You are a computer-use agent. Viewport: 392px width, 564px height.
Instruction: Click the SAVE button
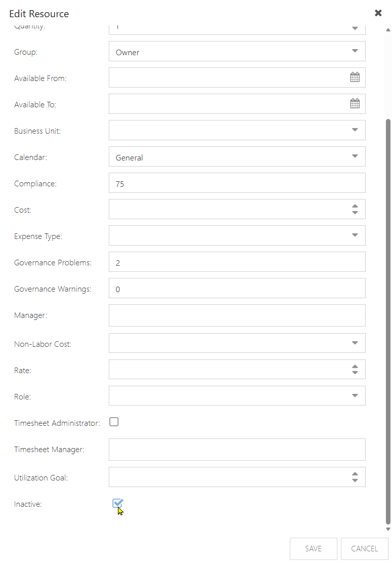coord(313,548)
